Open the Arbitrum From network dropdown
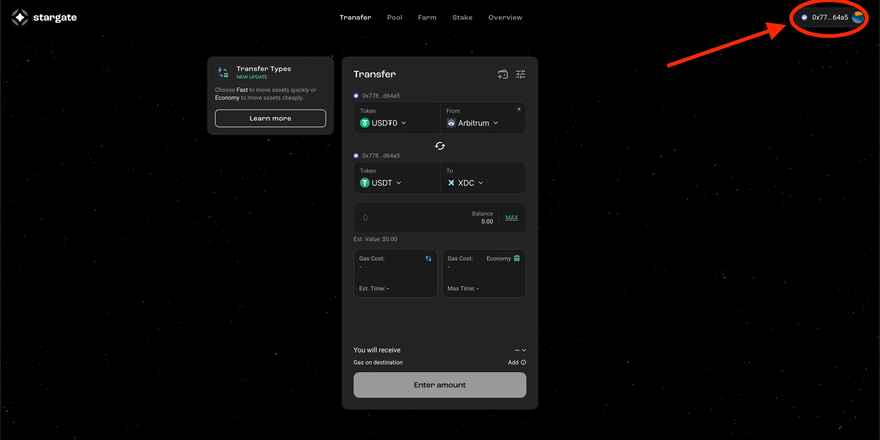Screen dimensions: 880x440 point(473,123)
